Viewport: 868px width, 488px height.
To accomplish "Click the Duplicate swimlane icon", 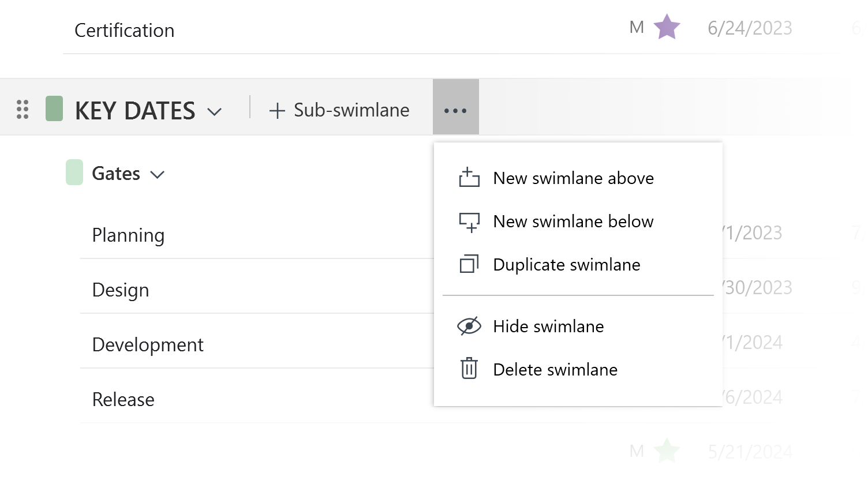I will (x=469, y=264).
